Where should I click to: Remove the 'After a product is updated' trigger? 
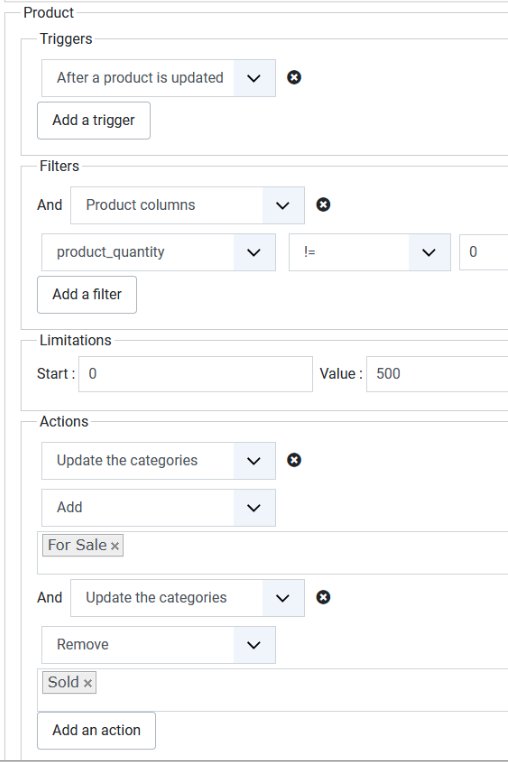294,77
